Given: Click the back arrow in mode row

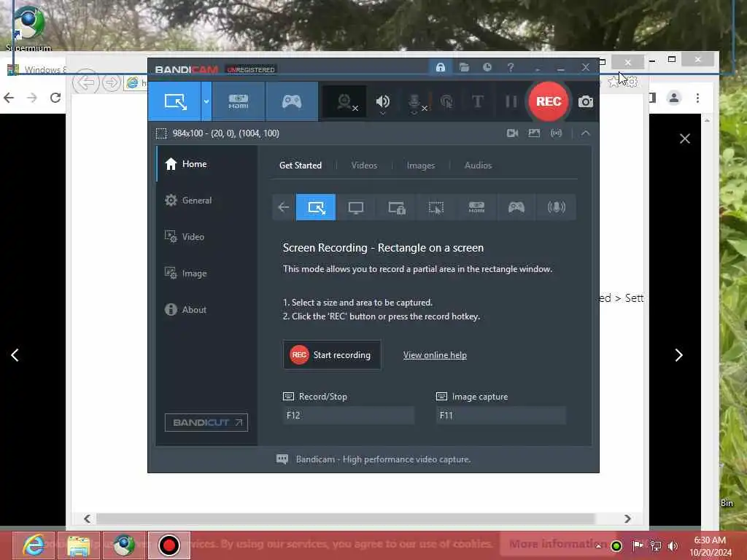Looking at the screenshot, I should pos(284,207).
